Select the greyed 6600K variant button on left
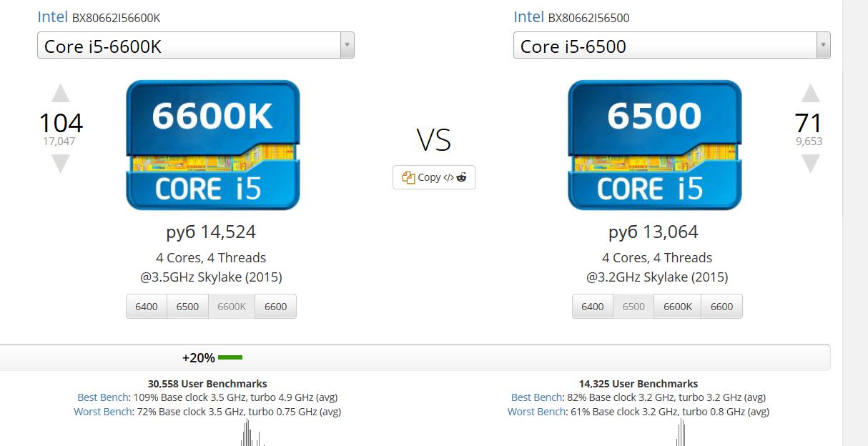Viewport: 868px width, 446px height. point(232,307)
